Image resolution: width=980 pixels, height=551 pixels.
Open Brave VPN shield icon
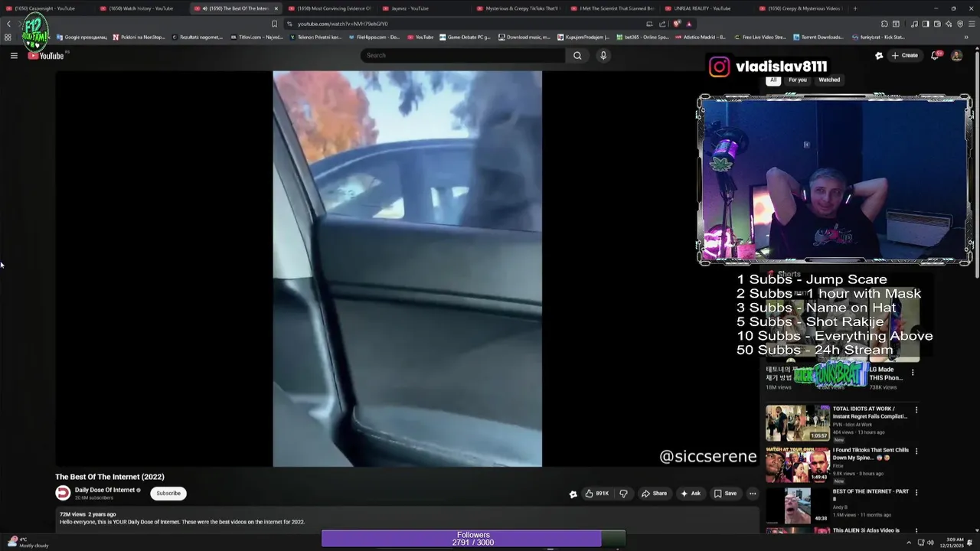click(x=960, y=24)
